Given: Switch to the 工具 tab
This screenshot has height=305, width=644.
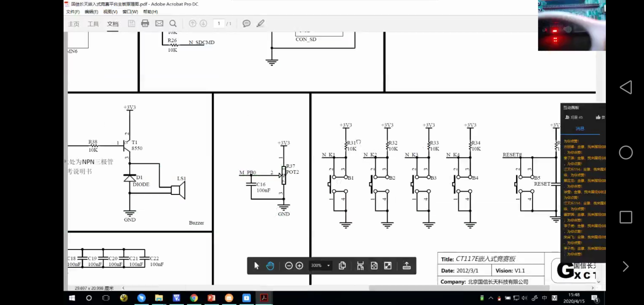Looking at the screenshot, I should pos(93,24).
